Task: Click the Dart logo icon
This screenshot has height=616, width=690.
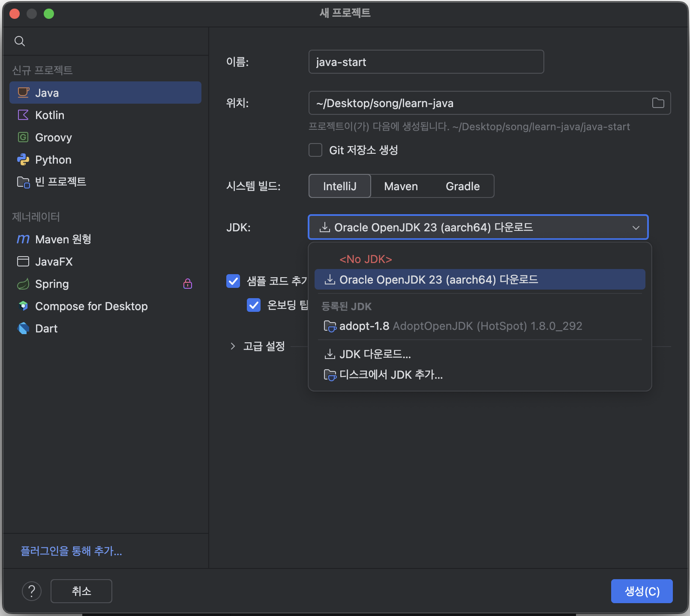Action: (23, 328)
